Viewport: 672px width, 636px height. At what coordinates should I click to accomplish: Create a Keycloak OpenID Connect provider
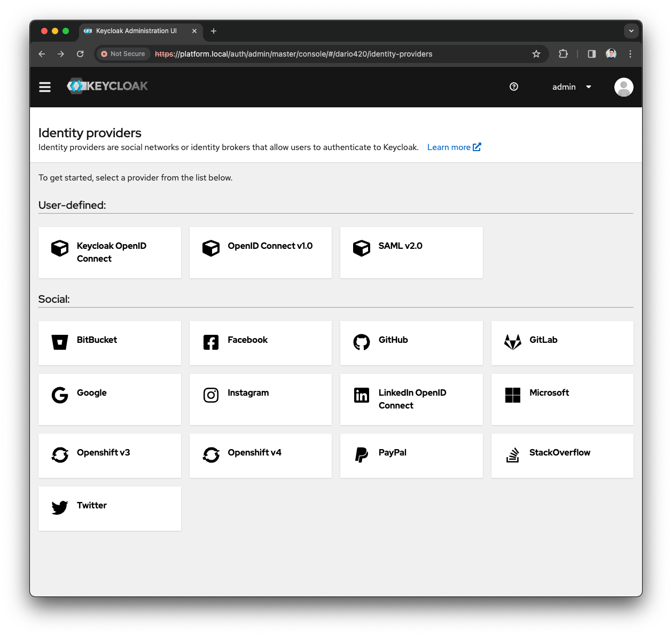109,252
